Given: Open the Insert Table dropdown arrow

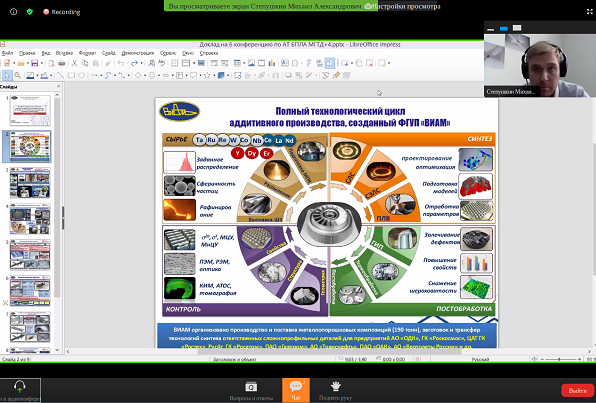Looking at the screenshot, I should 244,63.
